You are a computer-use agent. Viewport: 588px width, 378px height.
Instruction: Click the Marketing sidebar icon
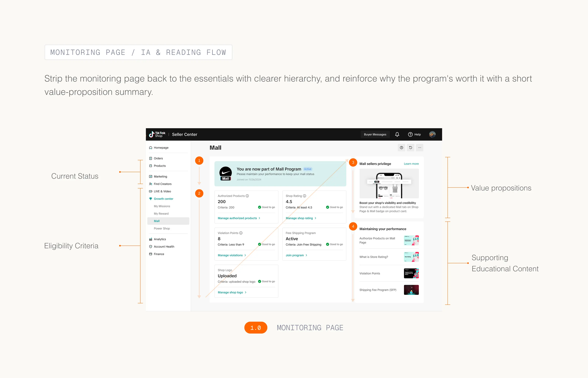[x=151, y=176]
